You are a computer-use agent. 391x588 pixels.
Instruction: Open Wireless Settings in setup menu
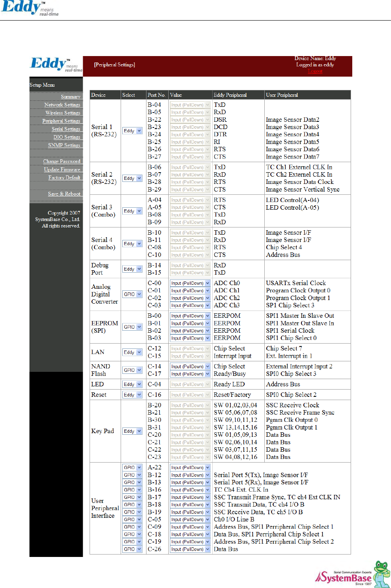point(63,113)
